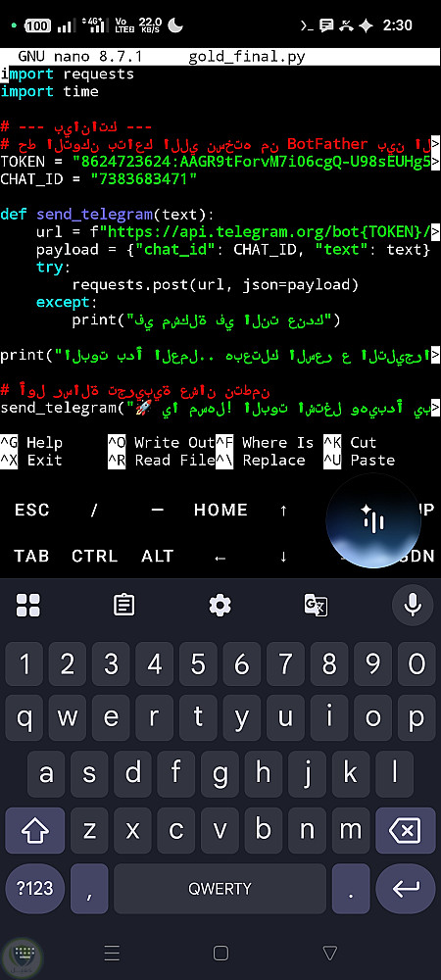
Task: Open keyboard settings gear icon
Action: (220, 605)
